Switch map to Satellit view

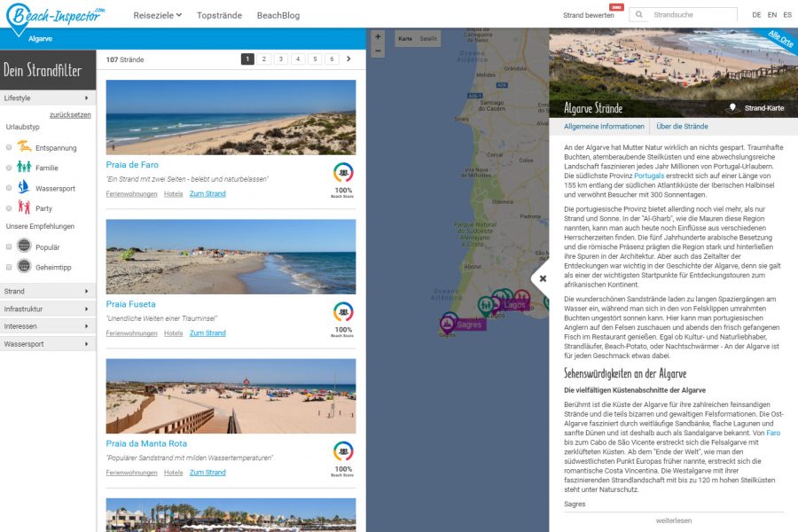pyautogui.click(x=428, y=39)
